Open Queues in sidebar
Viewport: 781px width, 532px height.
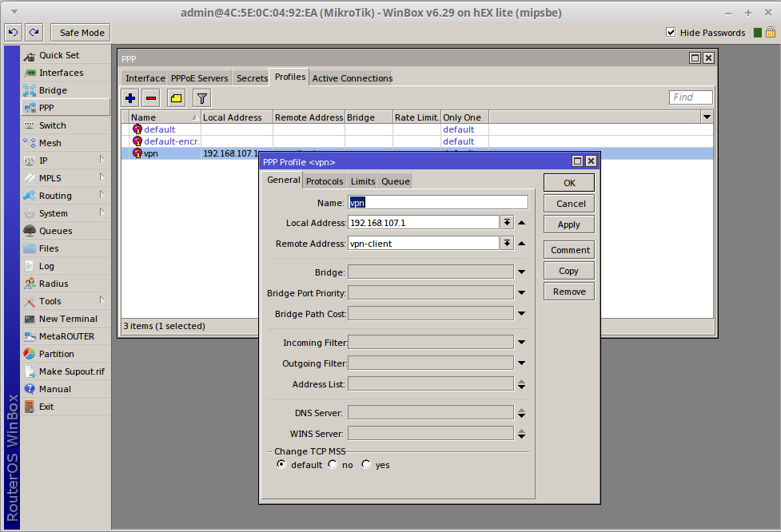click(x=66, y=231)
